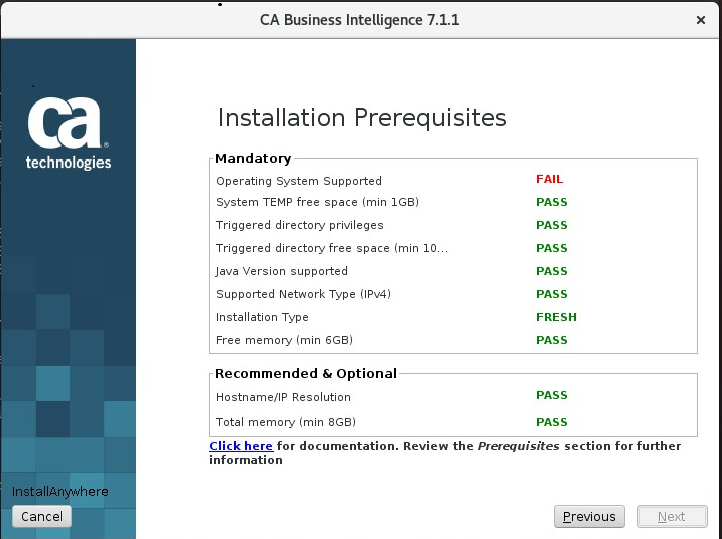Image resolution: width=722 pixels, height=539 pixels.
Task: Click the InstallAnywhere label in the sidebar
Action: pyautogui.click(x=60, y=492)
